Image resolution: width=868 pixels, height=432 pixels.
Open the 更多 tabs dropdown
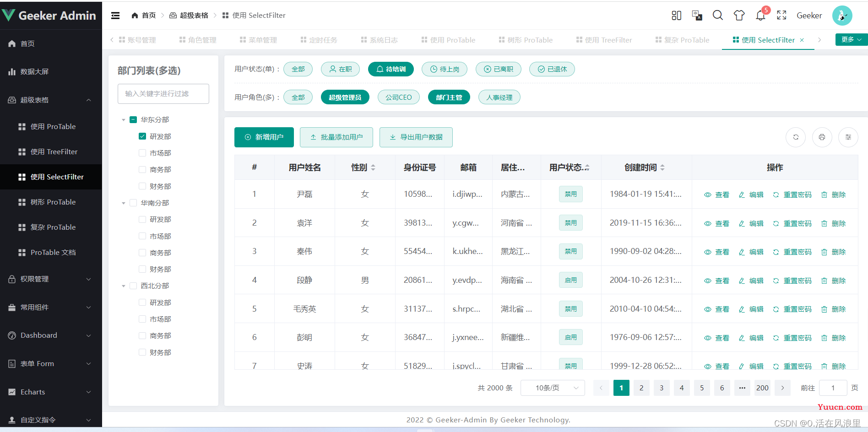tap(851, 40)
